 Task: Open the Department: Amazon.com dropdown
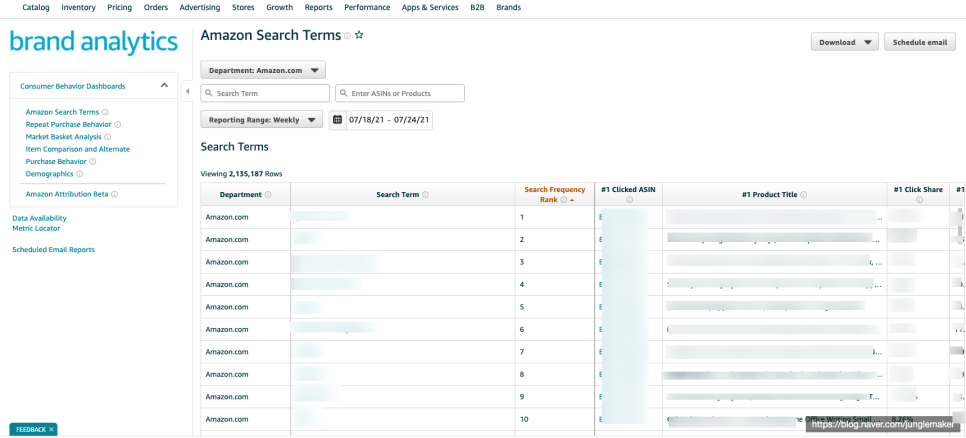pyautogui.click(x=263, y=70)
